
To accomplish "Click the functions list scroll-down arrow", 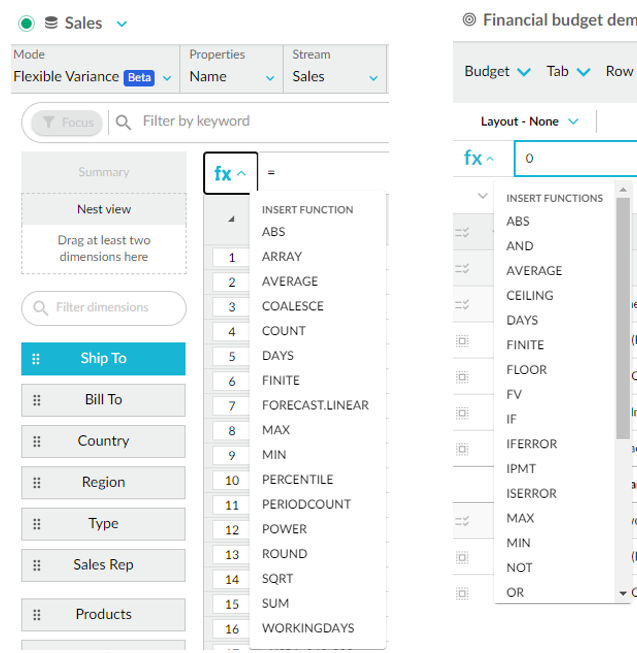I will [623, 594].
